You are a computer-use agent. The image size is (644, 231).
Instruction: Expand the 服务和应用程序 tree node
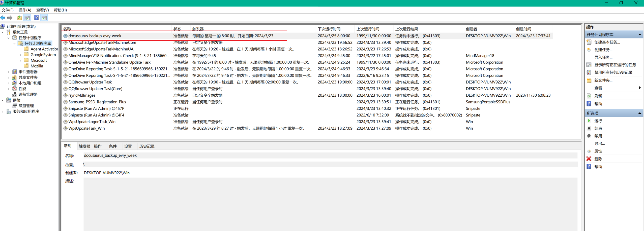(3, 111)
